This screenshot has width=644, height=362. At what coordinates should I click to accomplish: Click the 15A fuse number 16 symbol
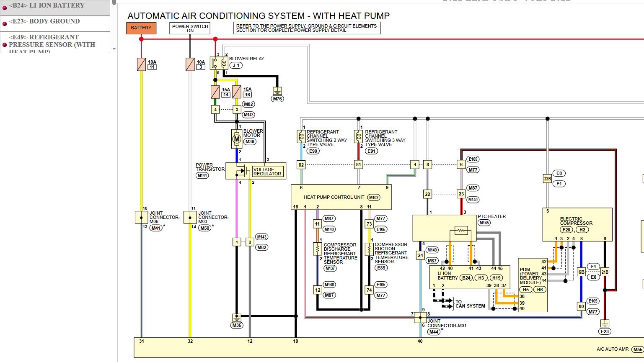pyautogui.click(x=237, y=92)
